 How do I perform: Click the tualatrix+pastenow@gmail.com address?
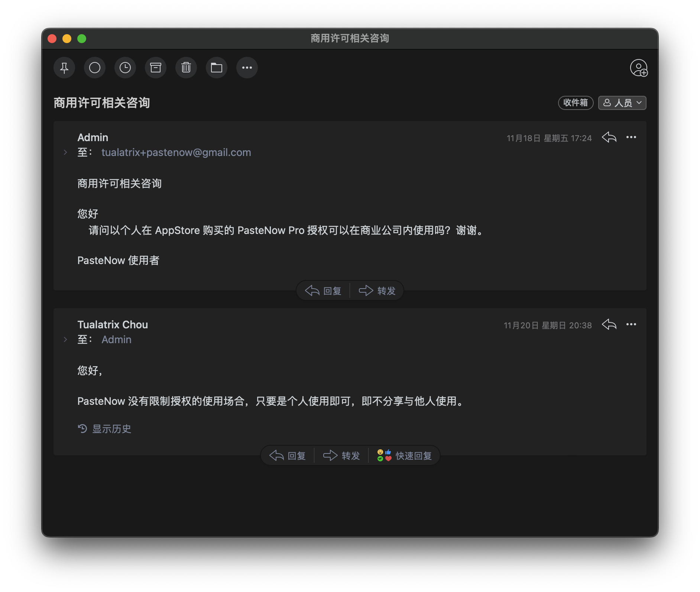coord(176,152)
